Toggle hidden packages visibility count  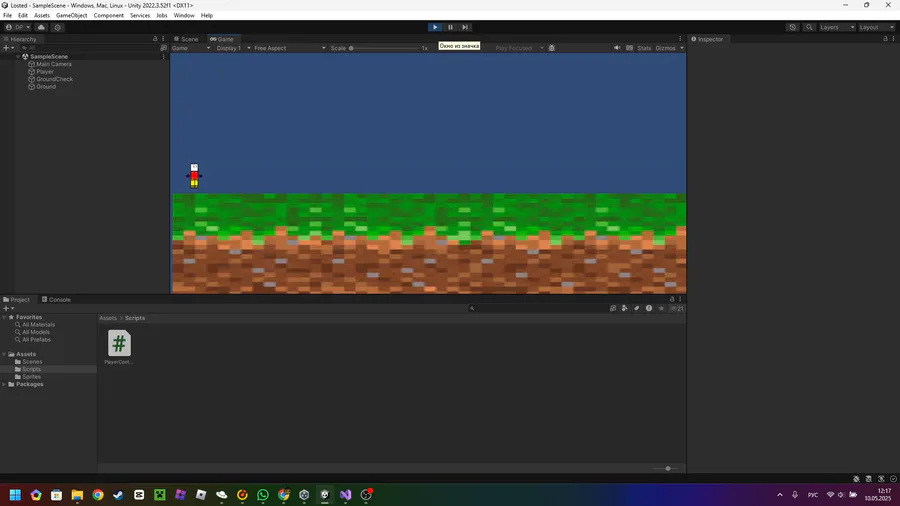point(677,308)
